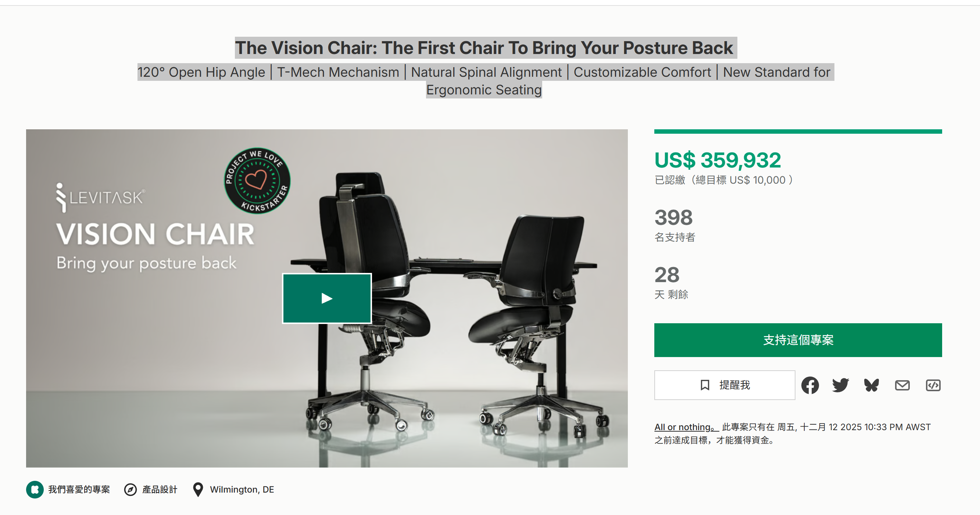Select the Wilmington, DE location link
The width and height of the screenshot is (980, 515).
[242, 489]
